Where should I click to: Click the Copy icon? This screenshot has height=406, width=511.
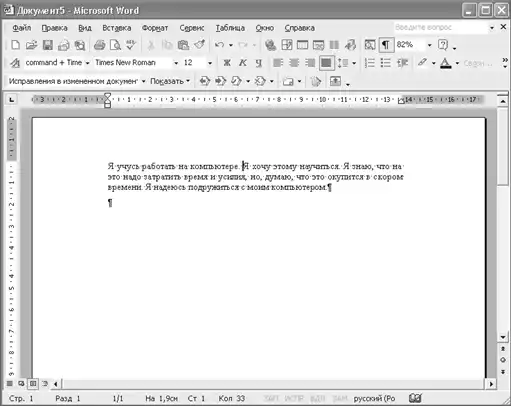tap(167, 45)
